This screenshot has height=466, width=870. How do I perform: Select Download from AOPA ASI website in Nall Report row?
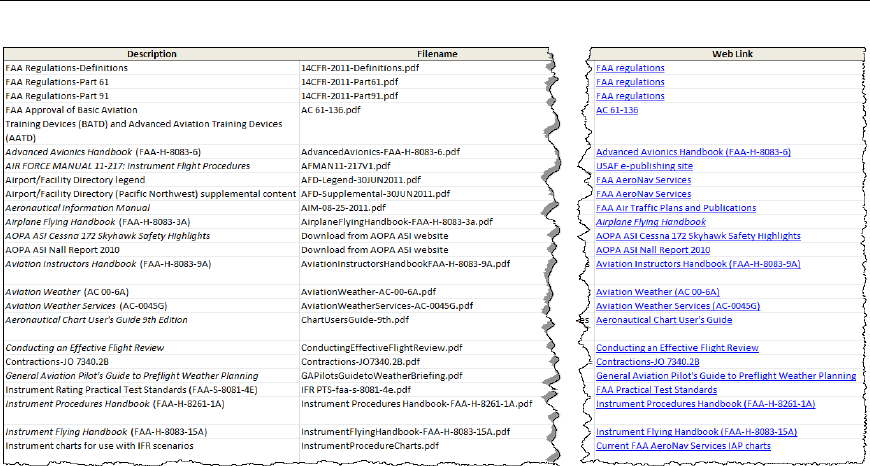coord(375,250)
